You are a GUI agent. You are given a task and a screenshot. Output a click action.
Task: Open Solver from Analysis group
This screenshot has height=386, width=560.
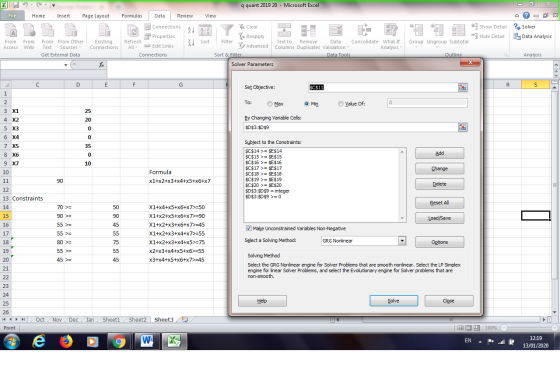click(x=524, y=27)
